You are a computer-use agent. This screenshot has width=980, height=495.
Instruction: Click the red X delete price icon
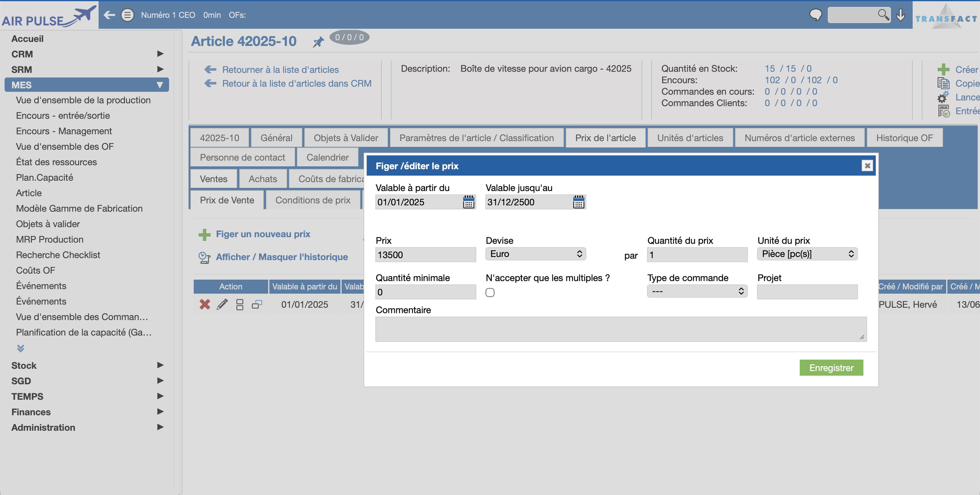point(205,304)
